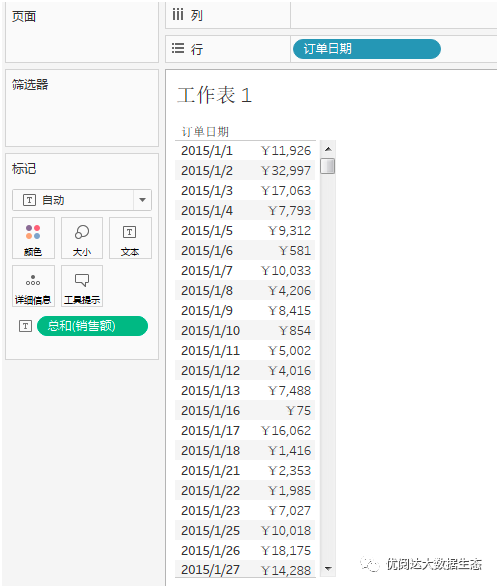Screen dimensions: 497x587
Task: Open the 大小 size mark card
Action: [x=82, y=238]
